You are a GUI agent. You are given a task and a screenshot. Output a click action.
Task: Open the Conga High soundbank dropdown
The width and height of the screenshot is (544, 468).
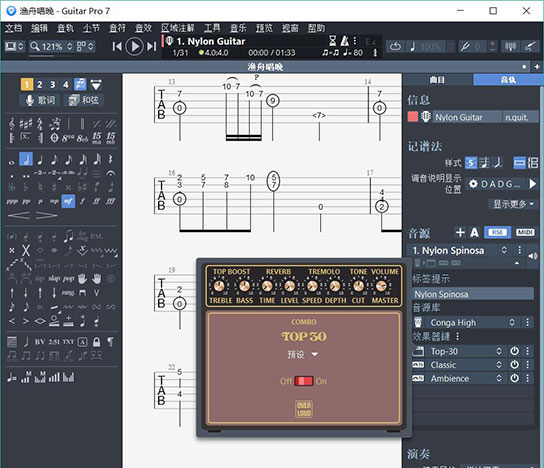point(471,323)
